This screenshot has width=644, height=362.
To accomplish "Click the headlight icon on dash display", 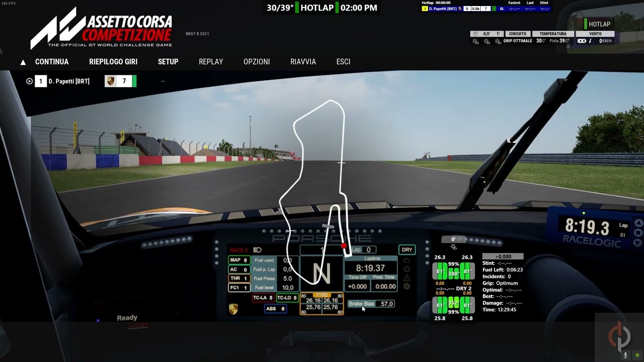I will [x=257, y=250].
